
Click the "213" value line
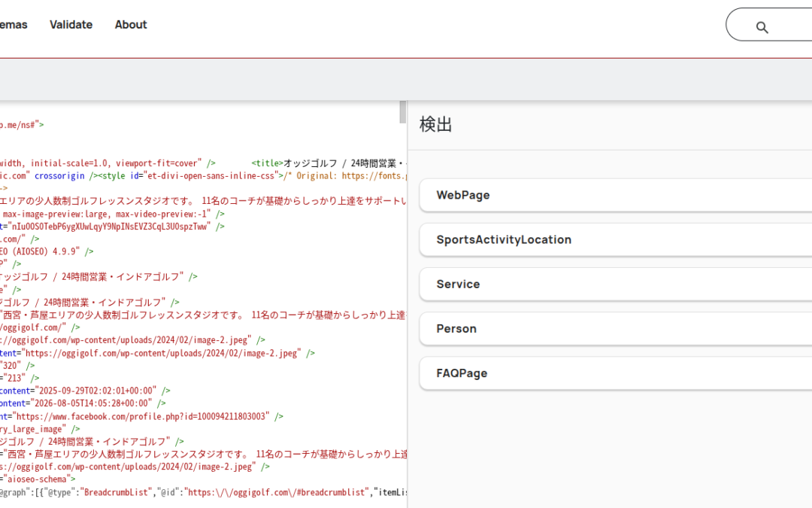click(x=20, y=379)
